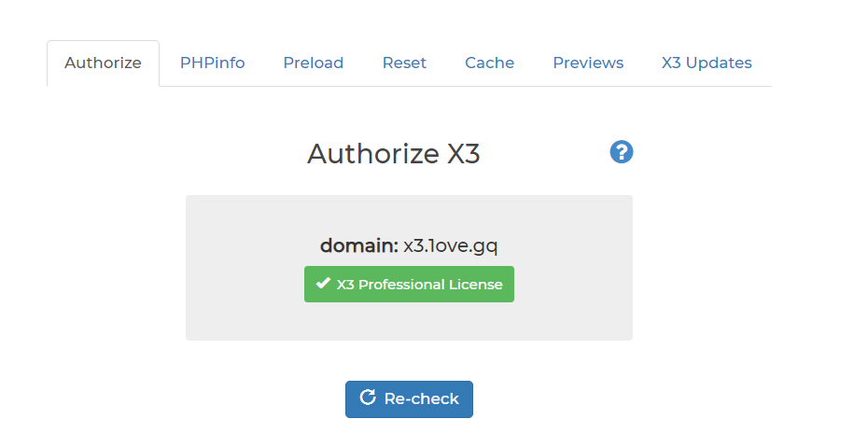Select the Cache tab

click(x=489, y=63)
